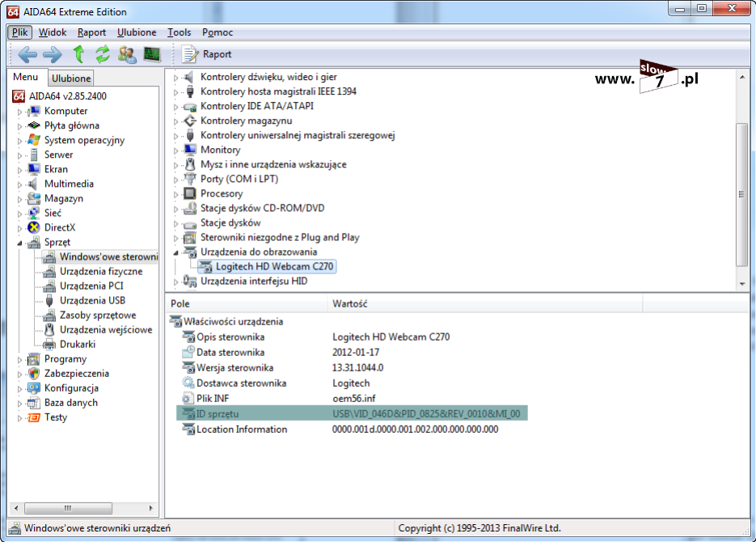Click the Monitory device icon
The image size is (756, 542).
coord(190,150)
